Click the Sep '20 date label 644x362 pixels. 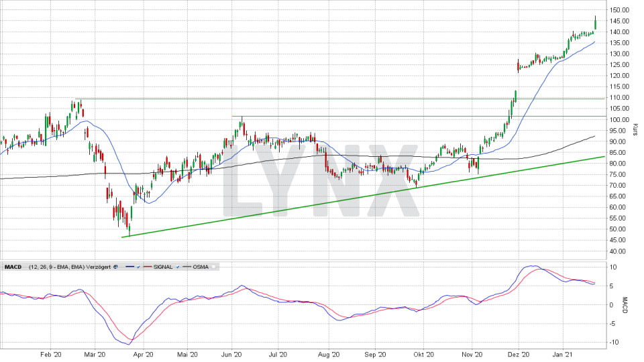point(376,354)
